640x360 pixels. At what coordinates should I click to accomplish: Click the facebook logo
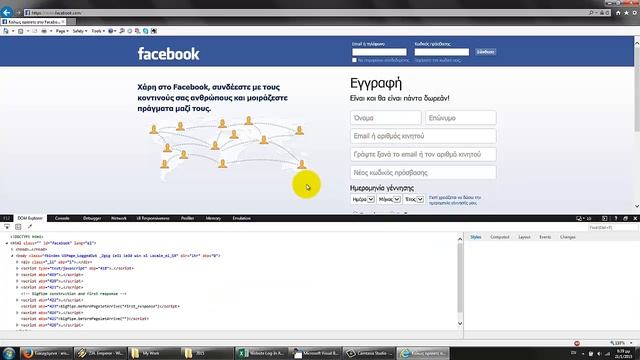(168, 54)
